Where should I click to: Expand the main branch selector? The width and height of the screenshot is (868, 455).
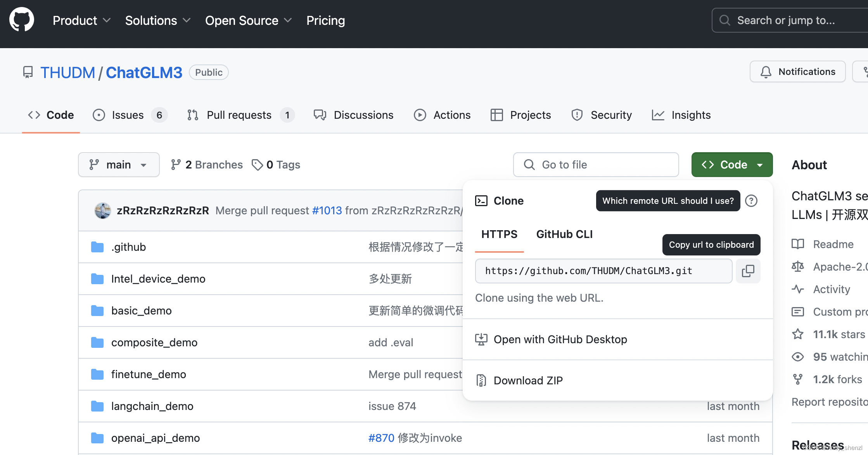pos(119,165)
